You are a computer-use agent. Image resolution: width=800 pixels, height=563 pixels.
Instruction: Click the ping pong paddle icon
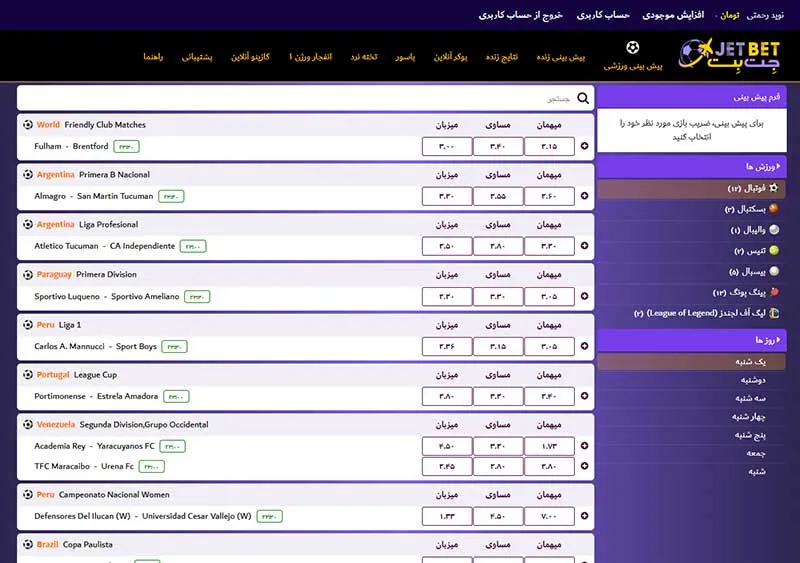(773, 292)
